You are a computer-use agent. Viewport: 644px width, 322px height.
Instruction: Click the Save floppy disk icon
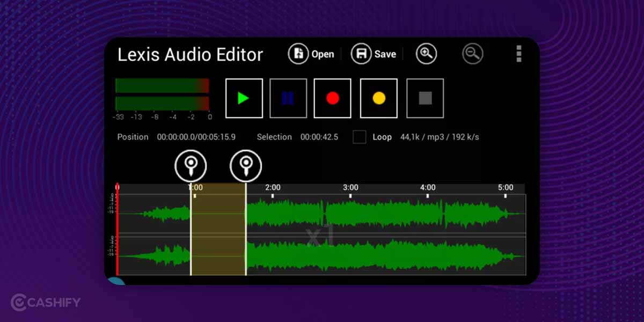361,54
